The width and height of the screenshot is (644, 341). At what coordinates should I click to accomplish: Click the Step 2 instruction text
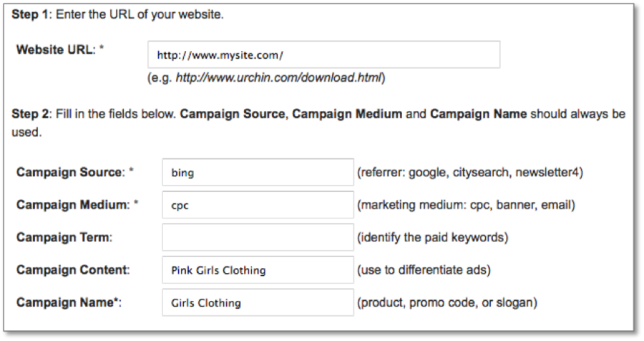(x=318, y=115)
